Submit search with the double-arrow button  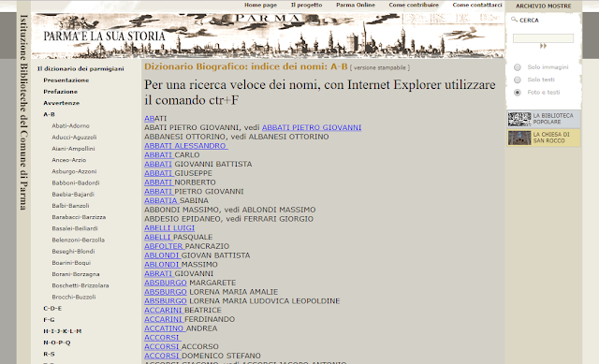[543, 46]
